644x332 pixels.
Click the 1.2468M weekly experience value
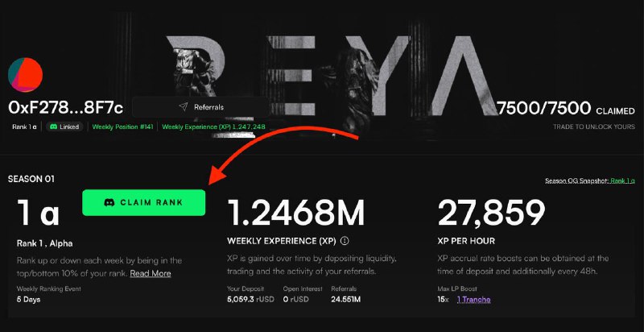(295, 212)
